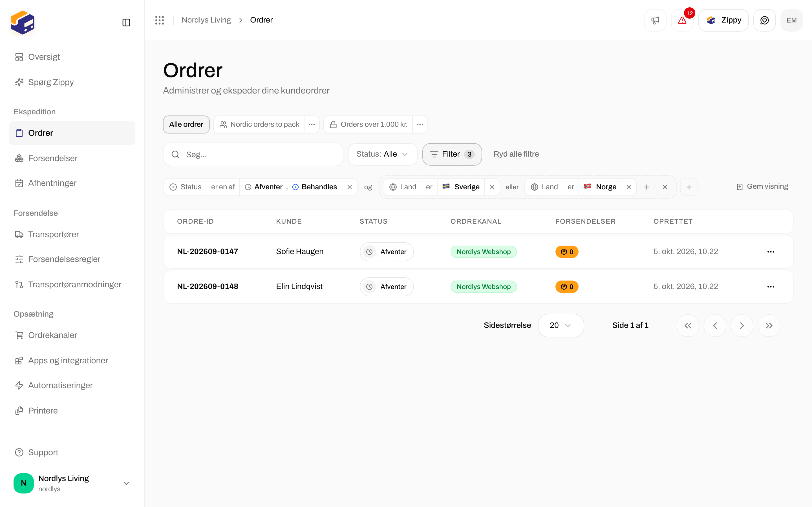This screenshot has height=507, width=812.
Task: View alerts with 12 notifications
Action: [682, 20]
